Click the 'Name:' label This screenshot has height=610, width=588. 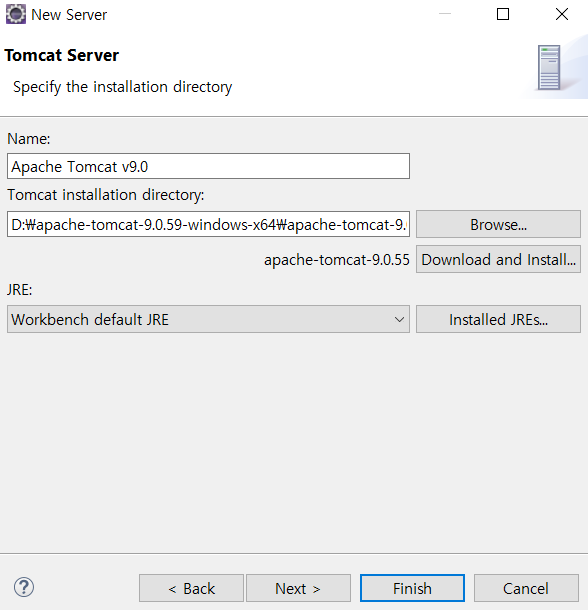click(29, 139)
